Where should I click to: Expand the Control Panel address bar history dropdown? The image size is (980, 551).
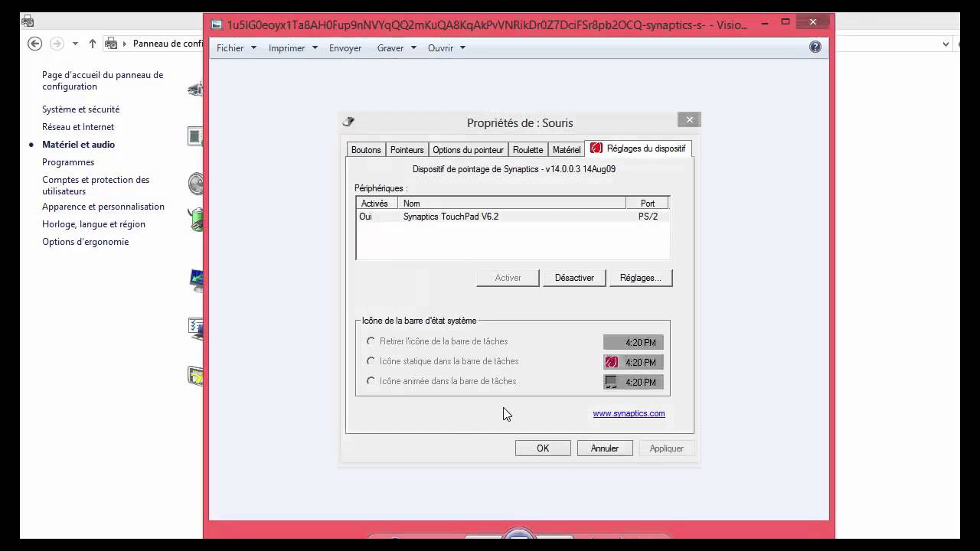[x=946, y=44]
